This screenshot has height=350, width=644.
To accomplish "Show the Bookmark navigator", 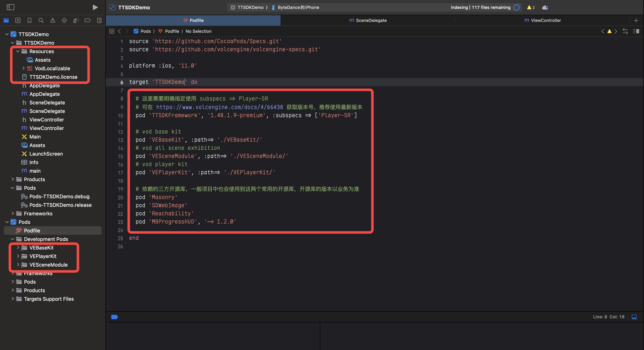I will [29, 21].
